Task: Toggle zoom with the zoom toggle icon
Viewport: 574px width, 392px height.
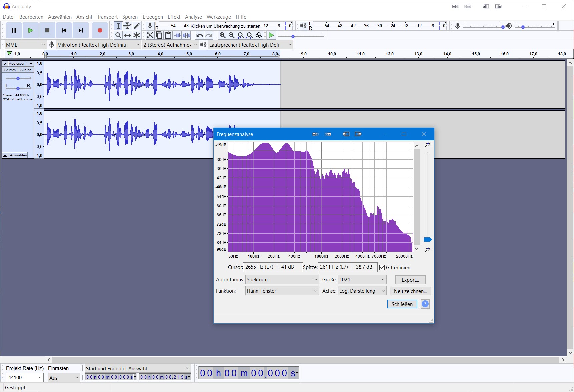Action: pos(259,35)
